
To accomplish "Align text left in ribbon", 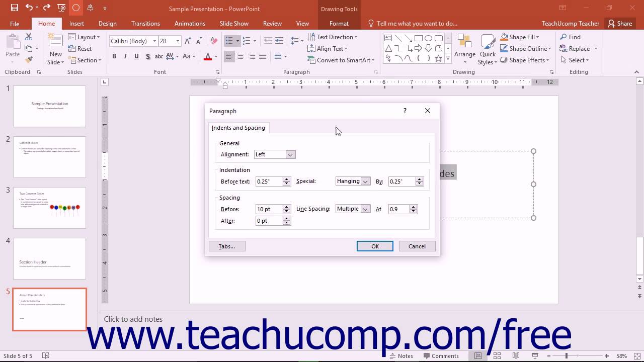I will pos(229,56).
